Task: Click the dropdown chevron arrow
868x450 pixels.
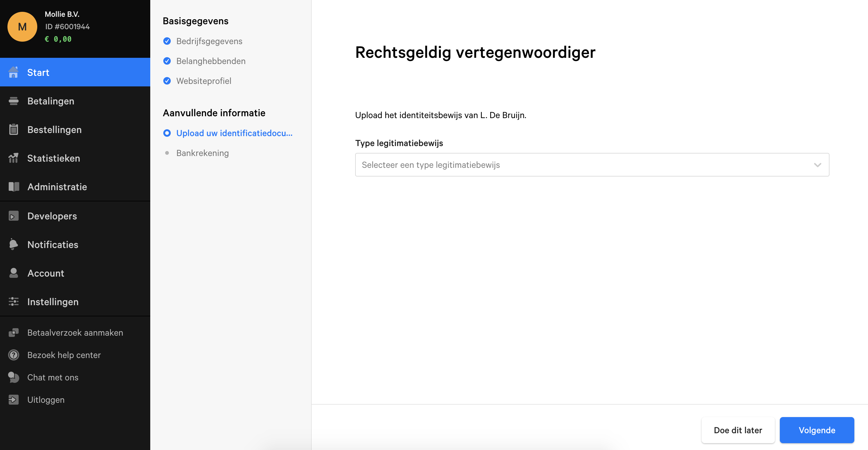Action: click(817, 165)
